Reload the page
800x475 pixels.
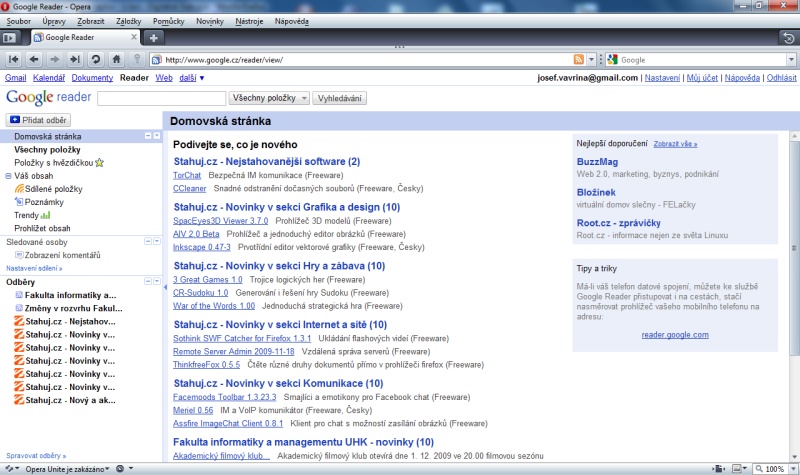pos(95,60)
